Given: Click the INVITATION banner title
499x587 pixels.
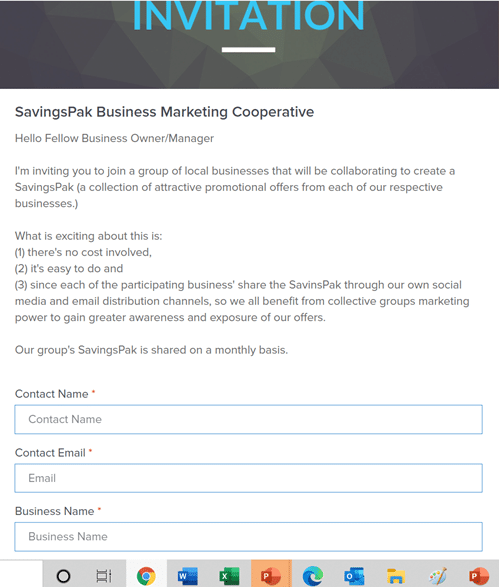Looking at the screenshot, I should pos(248,16).
